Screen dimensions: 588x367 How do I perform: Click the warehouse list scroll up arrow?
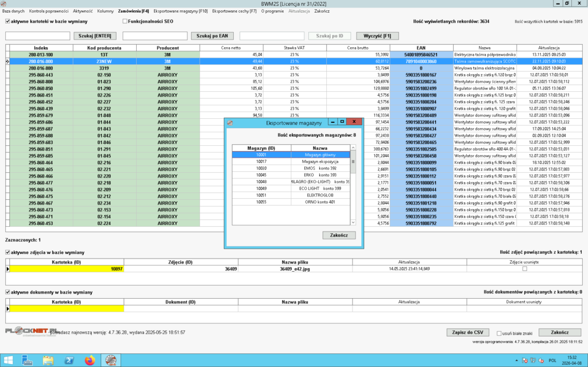353,148
